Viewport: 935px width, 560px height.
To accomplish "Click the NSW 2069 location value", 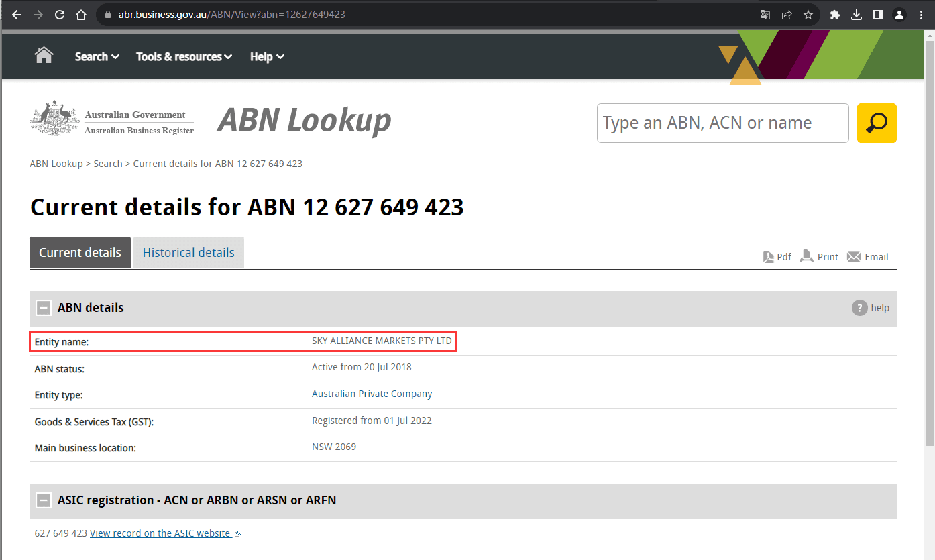I will pos(334,447).
